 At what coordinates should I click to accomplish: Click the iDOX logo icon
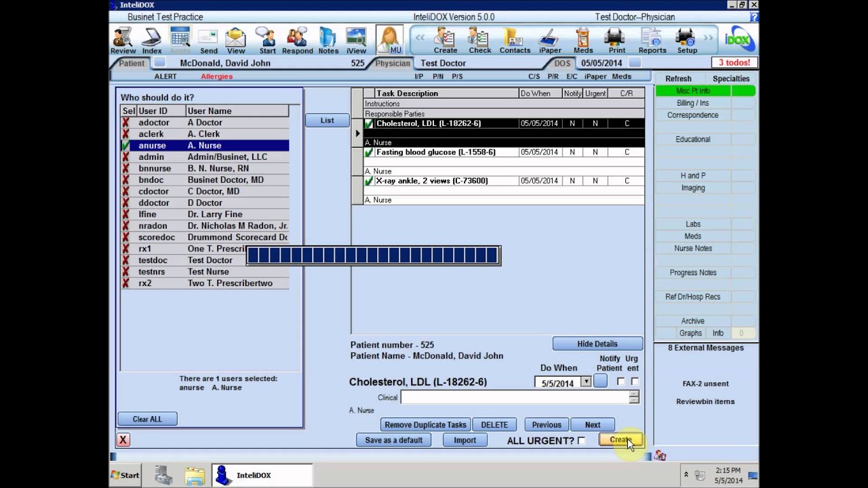pyautogui.click(x=738, y=40)
